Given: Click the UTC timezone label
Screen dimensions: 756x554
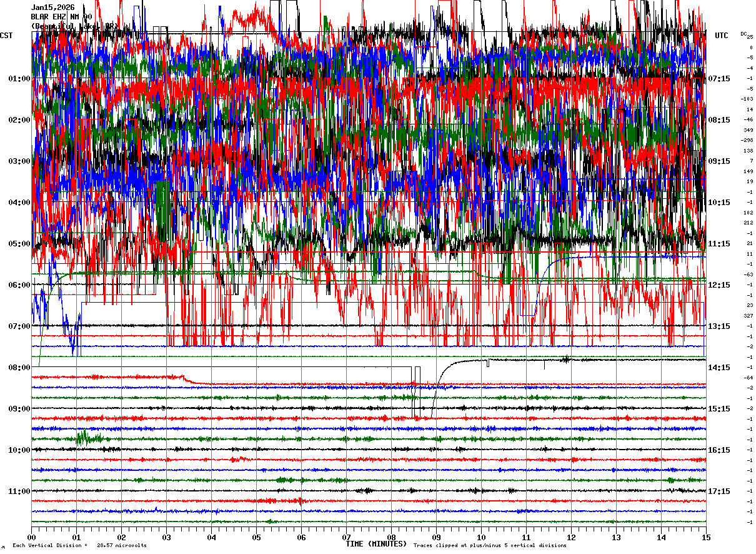Looking at the screenshot, I should [x=722, y=36].
